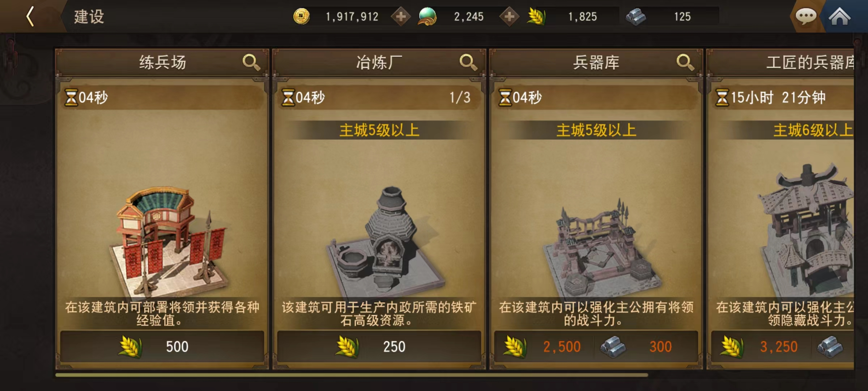Tap the gold coin currency icon
The height and width of the screenshot is (391, 868).
(x=301, y=16)
